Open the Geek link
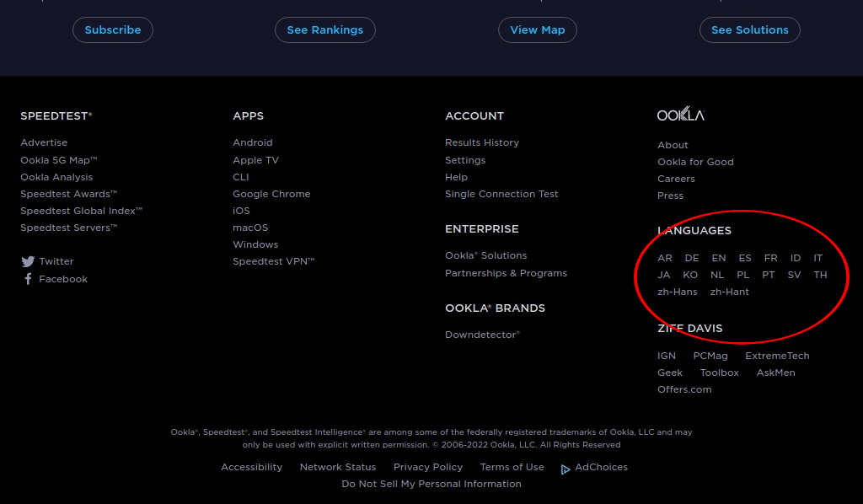 coord(670,373)
